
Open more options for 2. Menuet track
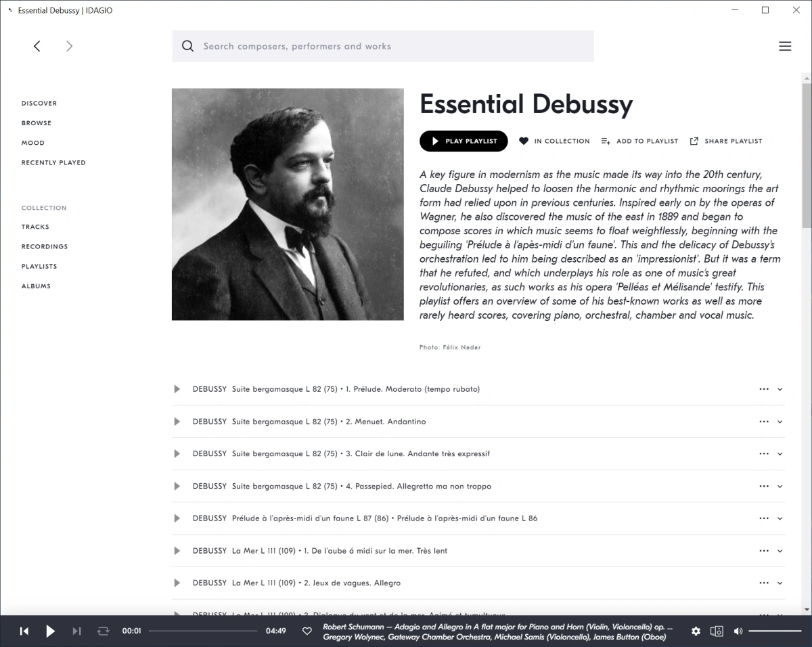pos(764,422)
